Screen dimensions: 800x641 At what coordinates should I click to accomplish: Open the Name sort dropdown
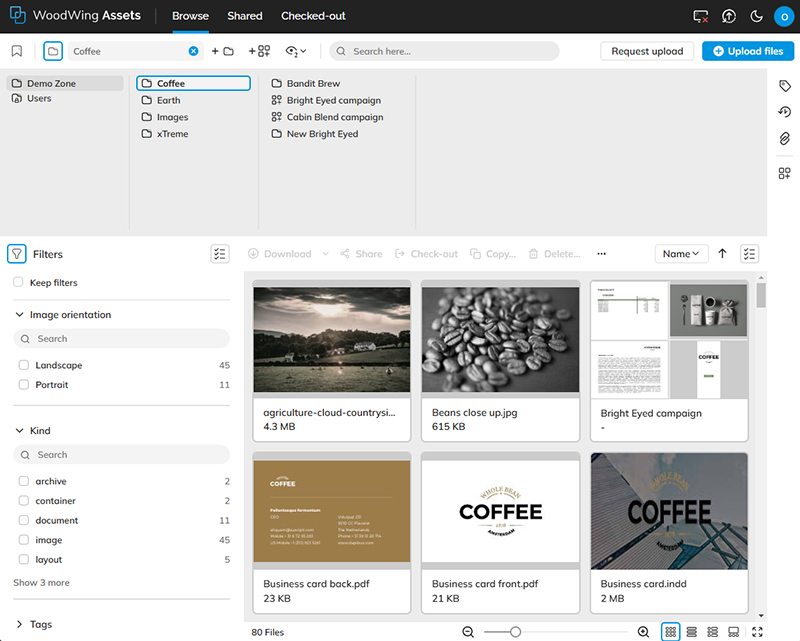(x=681, y=254)
